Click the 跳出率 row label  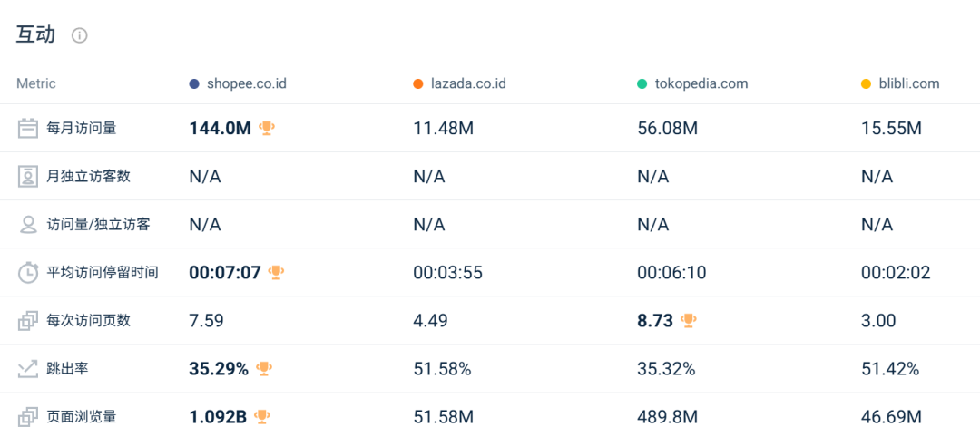68,368
